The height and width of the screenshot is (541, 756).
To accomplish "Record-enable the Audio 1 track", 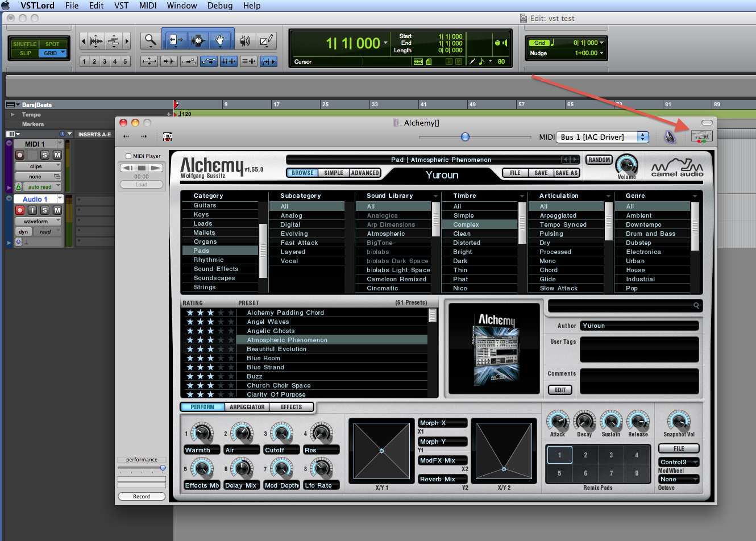I will [x=20, y=210].
